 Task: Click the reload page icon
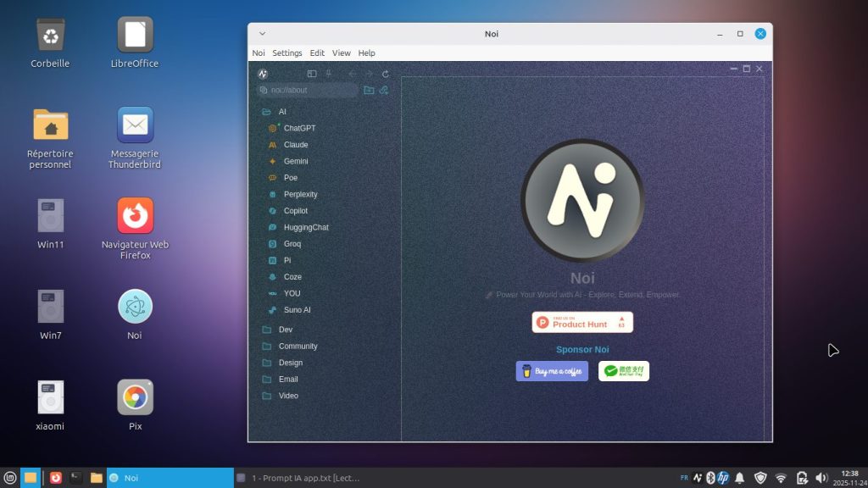(x=386, y=74)
